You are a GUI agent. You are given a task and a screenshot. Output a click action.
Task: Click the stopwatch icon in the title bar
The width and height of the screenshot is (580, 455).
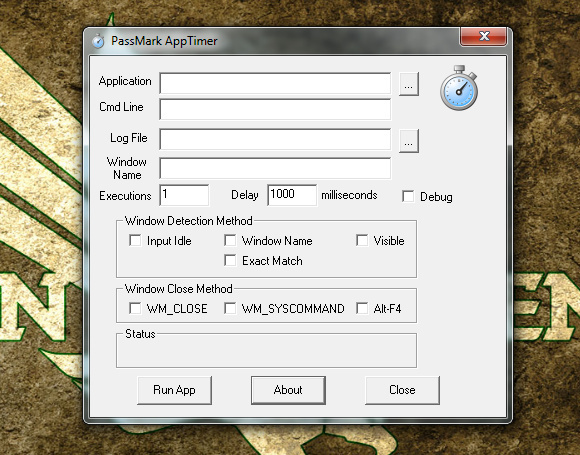tap(98, 41)
